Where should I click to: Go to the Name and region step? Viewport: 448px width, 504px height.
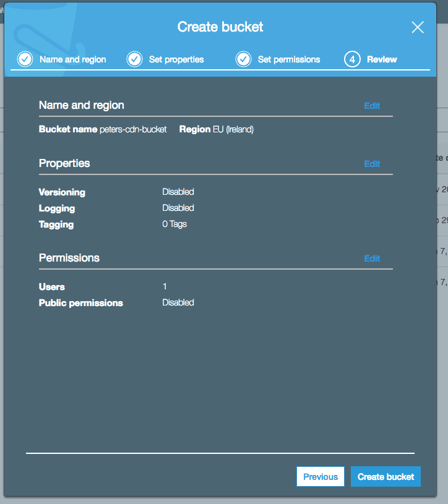tap(72, 60)
